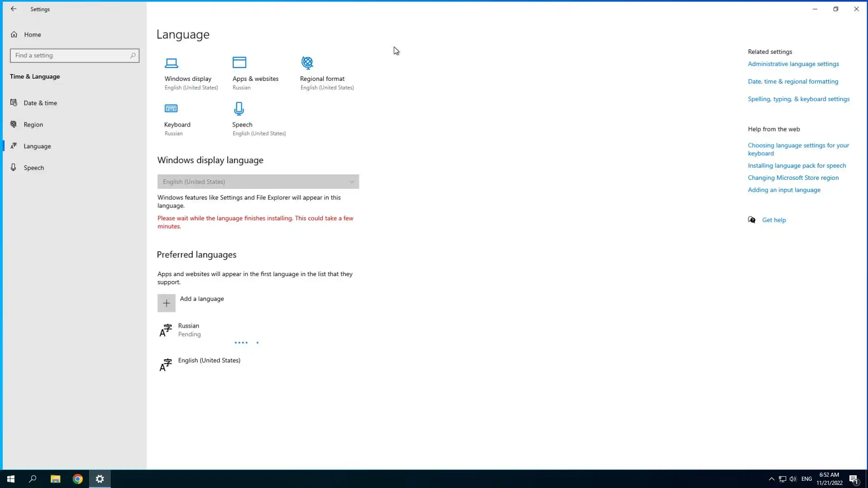Open the Apps & websites window icon
The height and width of the screenshot is (488, 868).
239,62
